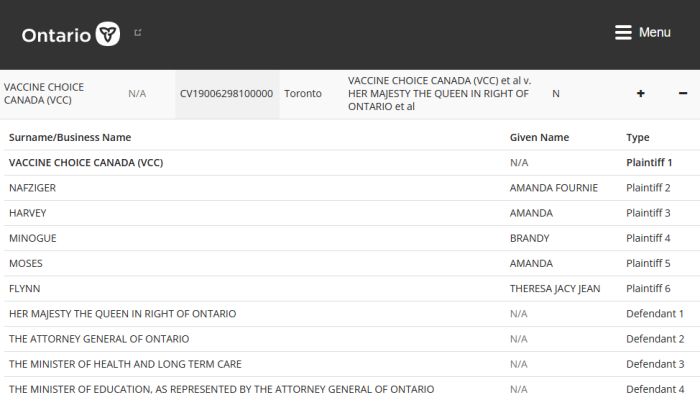Click the Given Name column header
The width and height of the screenshot is (700, 413).
point(539,137)
